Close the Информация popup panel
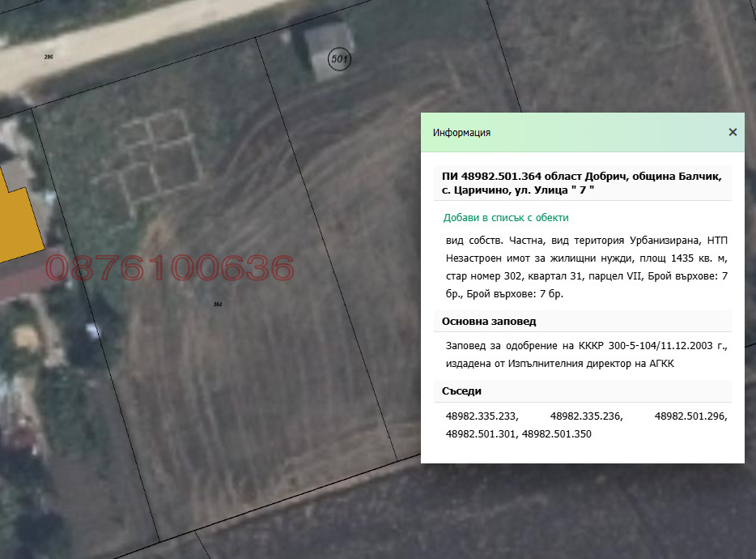This screenshot has height=559, width=756. tap(733, 132)
